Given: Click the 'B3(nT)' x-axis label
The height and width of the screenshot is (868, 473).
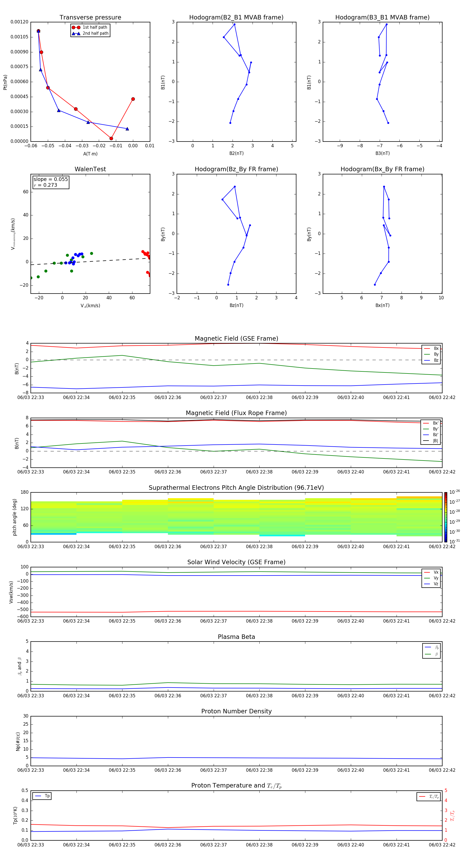Looking at the screenshot, I should pos(382,153).
